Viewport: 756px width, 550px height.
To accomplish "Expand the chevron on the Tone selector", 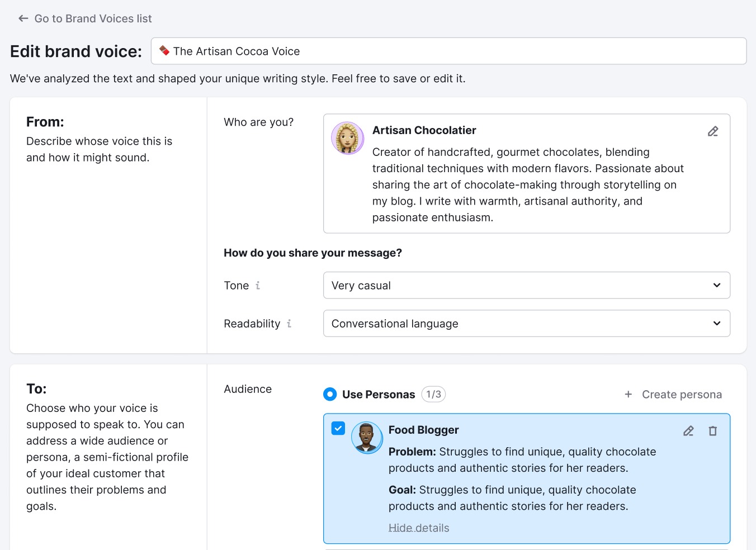I will [x=716, y=285].
